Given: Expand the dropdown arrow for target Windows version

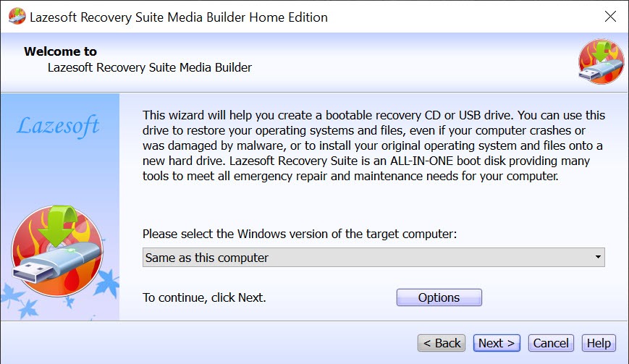Looking at the screenshot, I should 598,257.
